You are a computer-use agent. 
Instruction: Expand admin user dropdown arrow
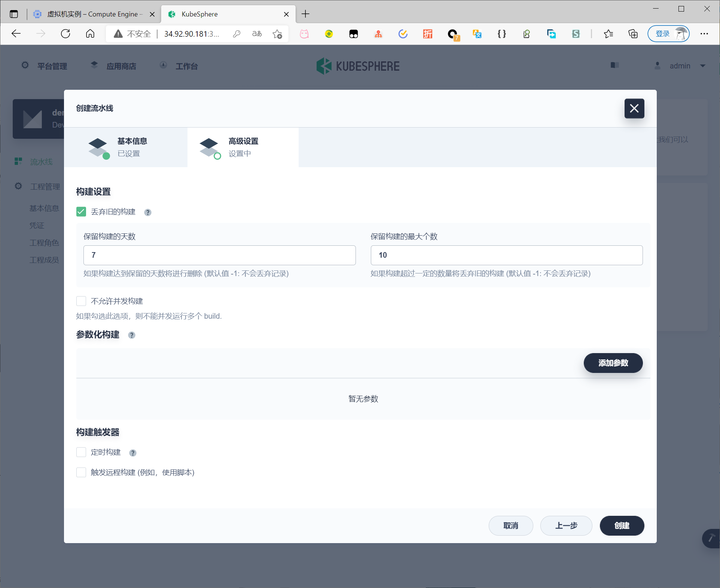click(x=703, y=66)
